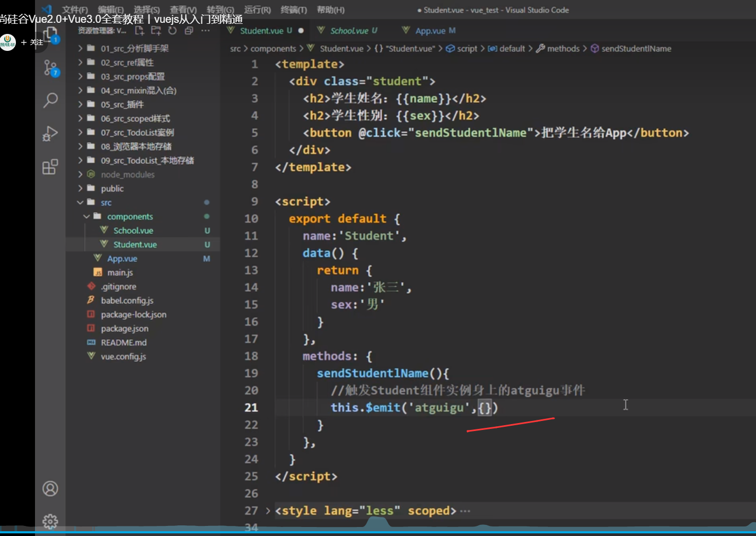Click the methods breadcrumb

(x=558, y=49)
